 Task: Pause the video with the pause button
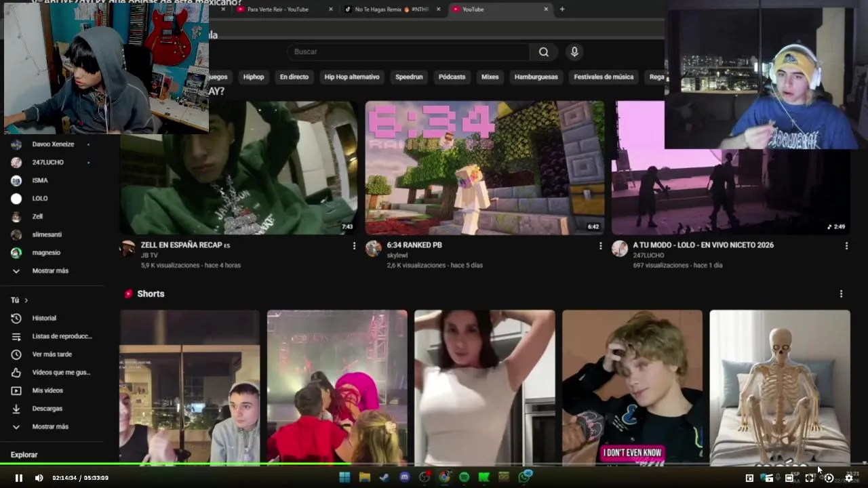point(19,478)
